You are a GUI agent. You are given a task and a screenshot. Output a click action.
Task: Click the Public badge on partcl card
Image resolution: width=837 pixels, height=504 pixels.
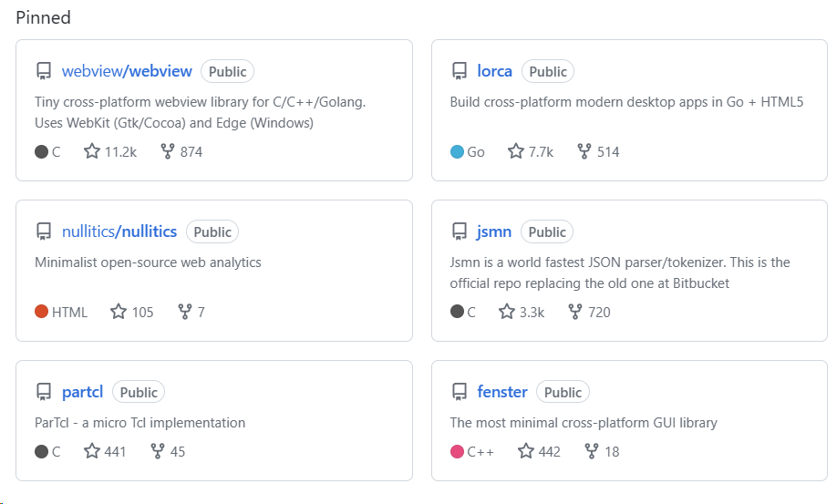pyautogui.click(x=139, y=392)
